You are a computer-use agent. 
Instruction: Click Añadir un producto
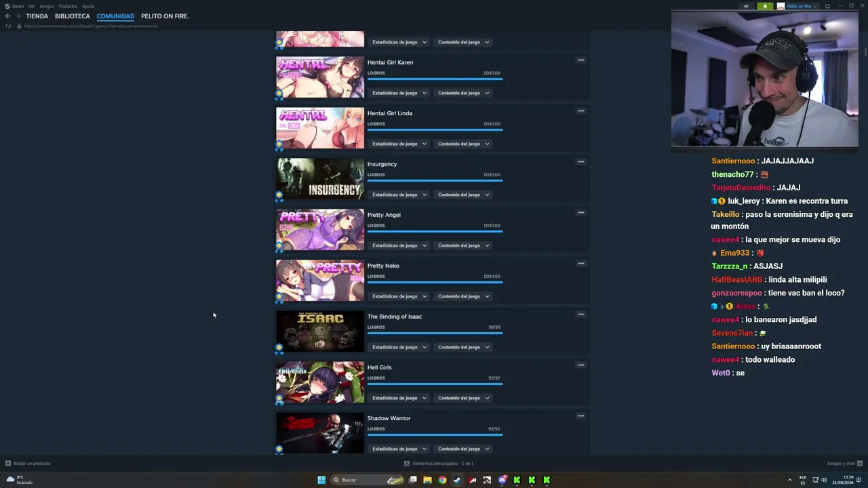[32, 464]
